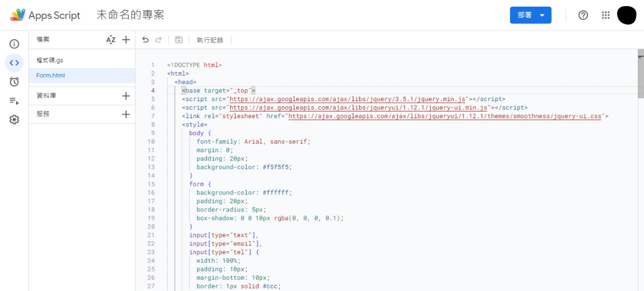This screenshot has width=644, height=291.
Task: Click line number 4 in gutter
Action: [152, 91]
